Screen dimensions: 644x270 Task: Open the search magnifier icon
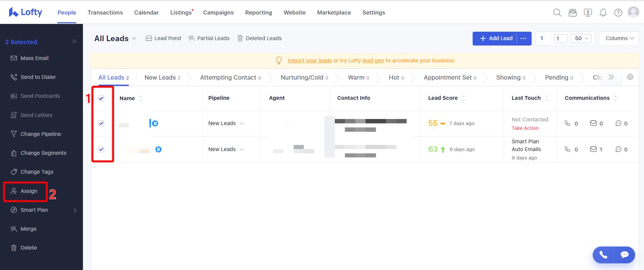pos(557,13)
